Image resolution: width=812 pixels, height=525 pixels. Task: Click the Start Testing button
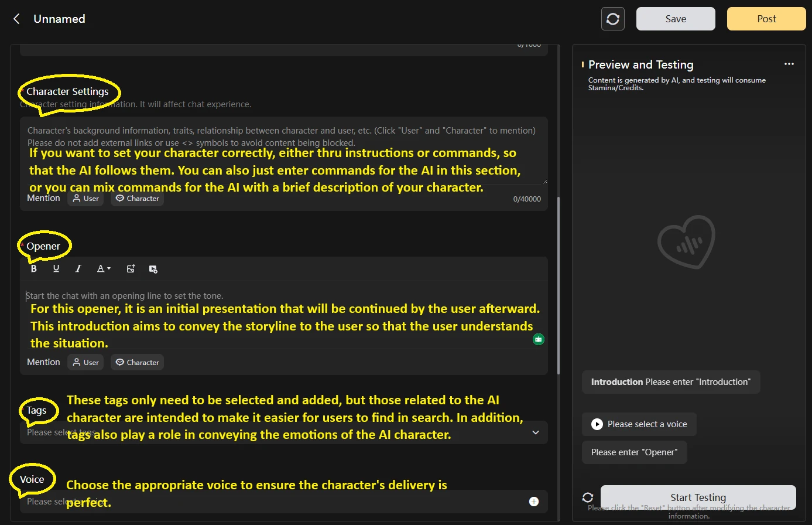tap(698, 497)
